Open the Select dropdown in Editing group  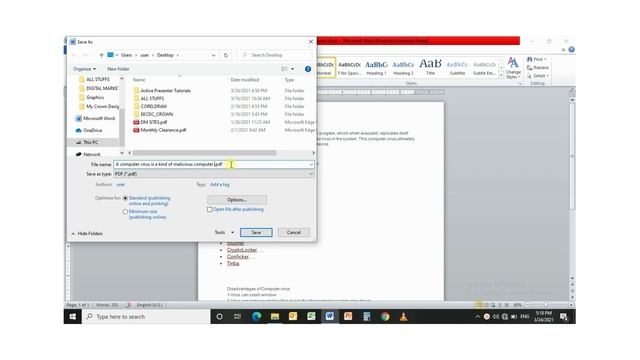pos(538,76)
